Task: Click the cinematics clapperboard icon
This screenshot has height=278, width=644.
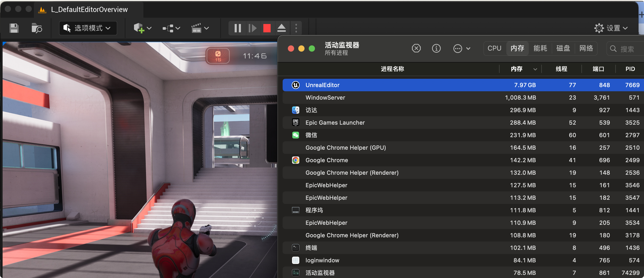Action: pyautogui.click(x=196, y=28)
